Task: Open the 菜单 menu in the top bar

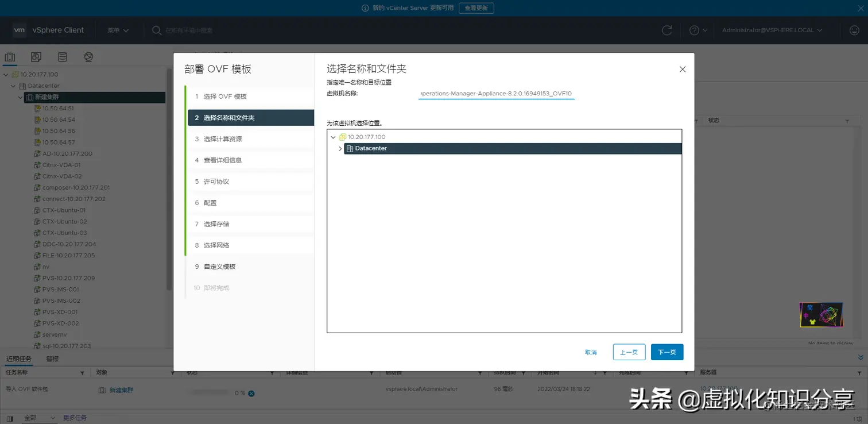Action: click(118, 30)
